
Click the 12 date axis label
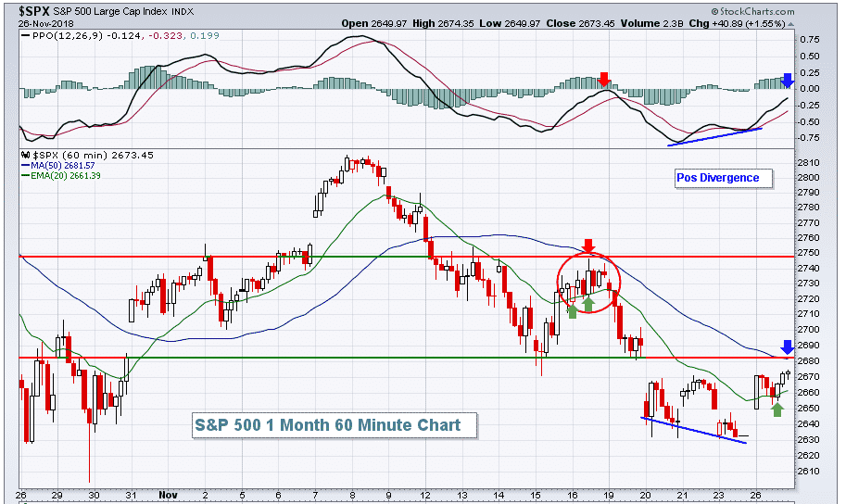pos(425,495)
